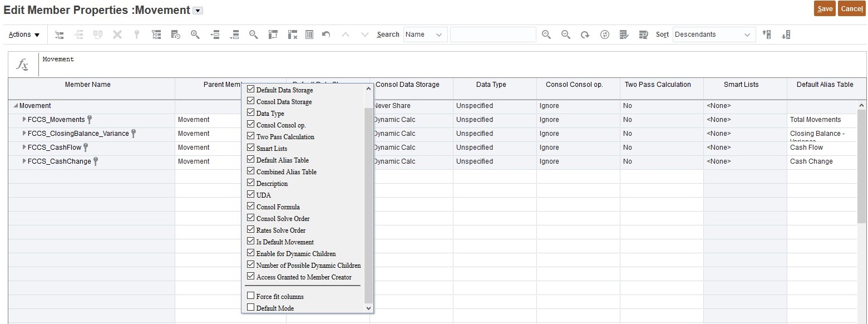Open the Search Name dropdown
Image resolution: width=868 pixels, height=324 pixels.
pyautogui.click(x=425, y=35)
